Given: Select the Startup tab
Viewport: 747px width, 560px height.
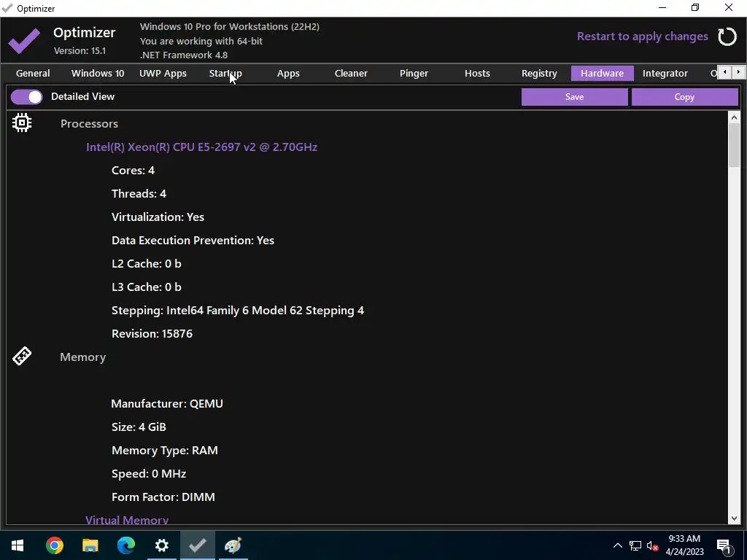Looking at the screenshot, I should click(225, 74).
